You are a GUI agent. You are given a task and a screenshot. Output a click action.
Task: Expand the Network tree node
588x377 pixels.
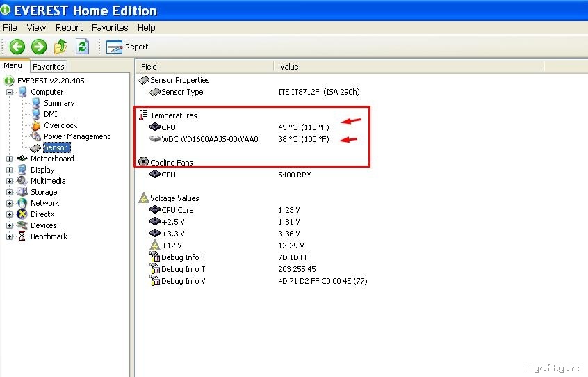[9, 203]
